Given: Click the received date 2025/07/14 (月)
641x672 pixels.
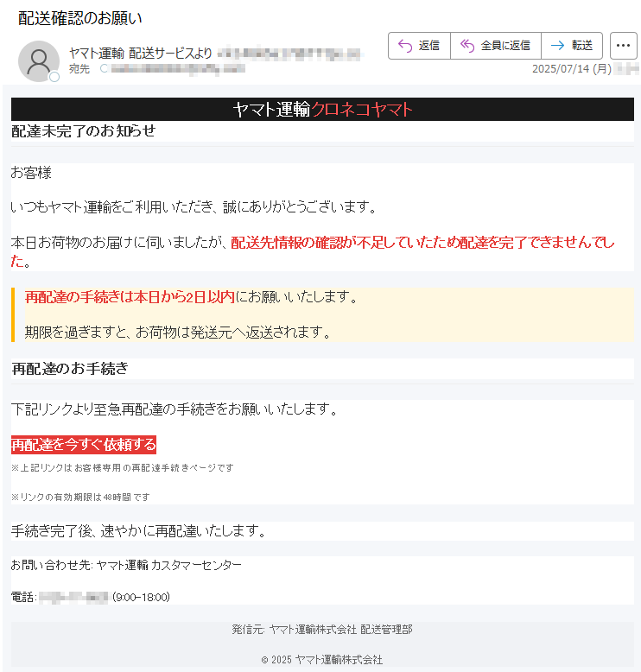Looking at the screenshot, I should (572, 68).
